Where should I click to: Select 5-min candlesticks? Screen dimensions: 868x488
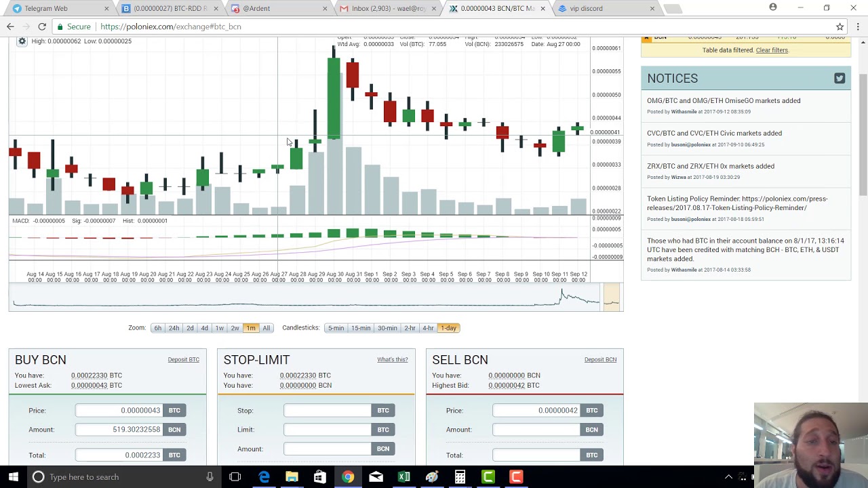click(x=336, y=328)
